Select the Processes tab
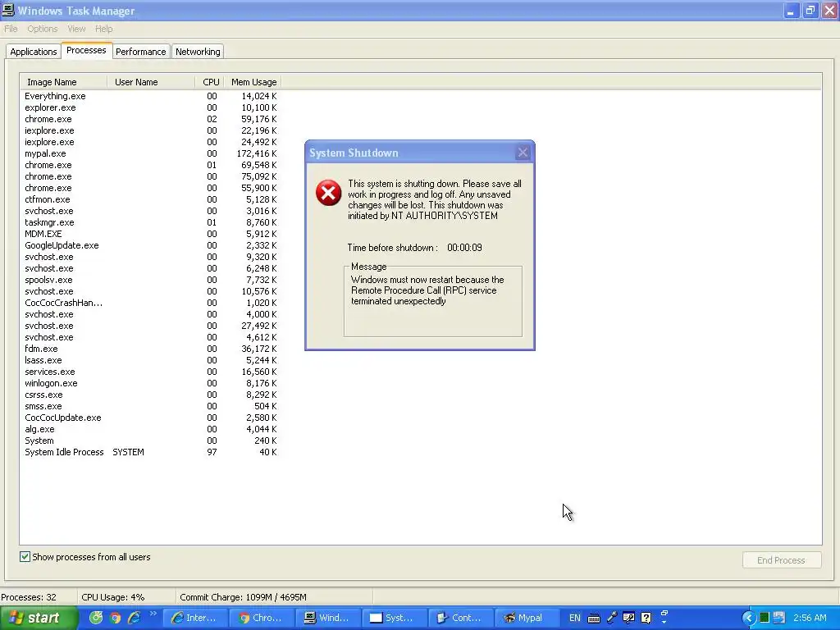The height and width of the screenshot is (630, 840). click(86, 50)
